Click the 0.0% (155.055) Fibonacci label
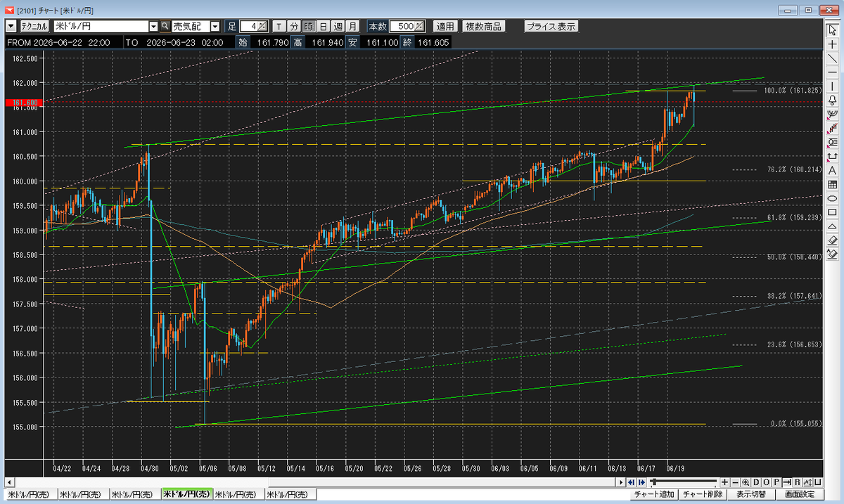The width and height of the screenshot is (844, 504). (x=796, y=424)
